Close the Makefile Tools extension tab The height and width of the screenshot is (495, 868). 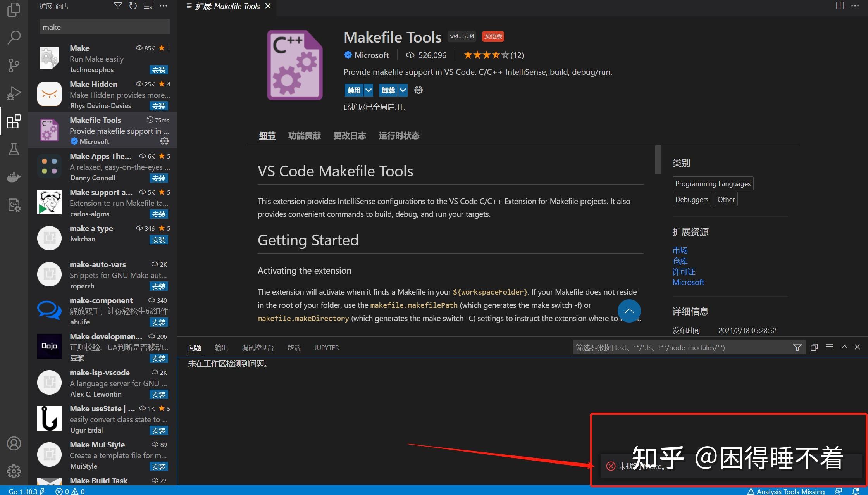[268, 6]
